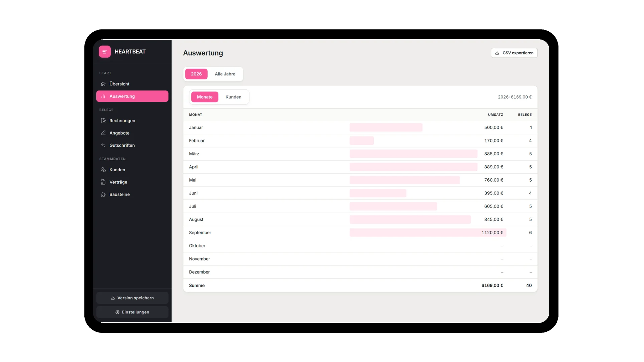Click the Mai row label
The image size is (644, 362).
click(x=193, y=180)
